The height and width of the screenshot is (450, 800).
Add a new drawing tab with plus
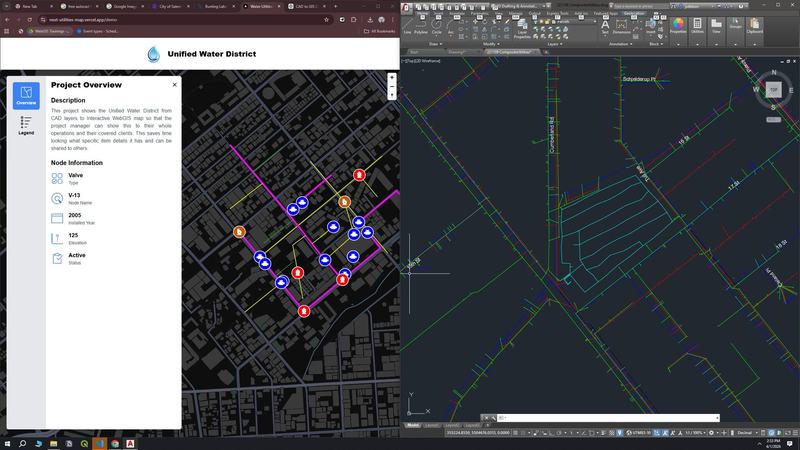point(545,52)
